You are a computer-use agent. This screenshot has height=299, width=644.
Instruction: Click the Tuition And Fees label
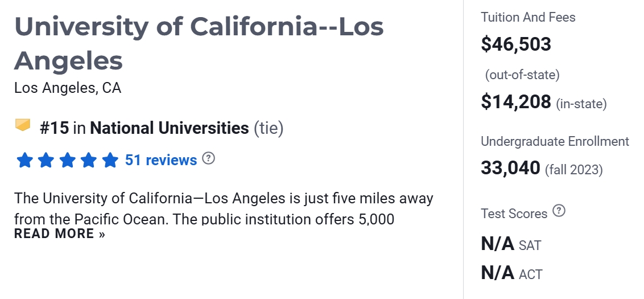pos(528,17)
